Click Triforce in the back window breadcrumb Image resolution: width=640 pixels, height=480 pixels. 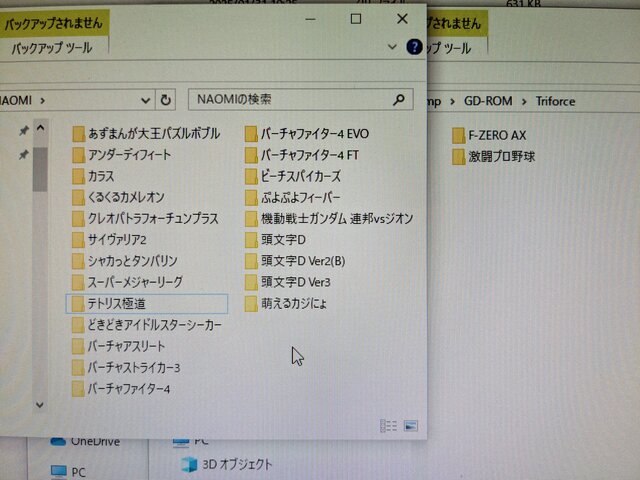coord(556,101)
